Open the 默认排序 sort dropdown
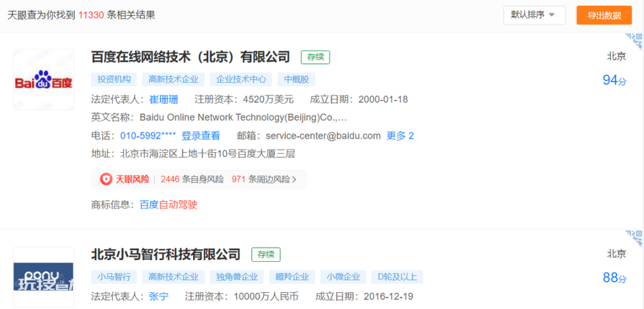This screenshot has width=644, height=309. [534, 15]
